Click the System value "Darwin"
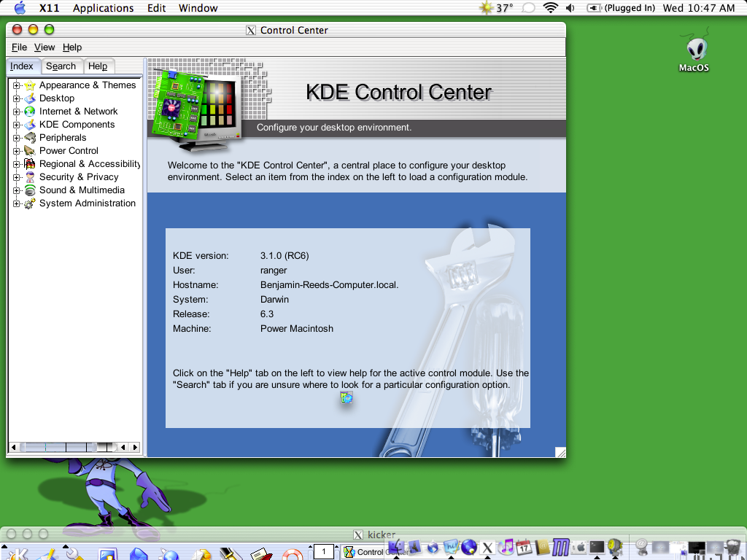Viewport: 747px width, 560px height. (x=274, y=300)
